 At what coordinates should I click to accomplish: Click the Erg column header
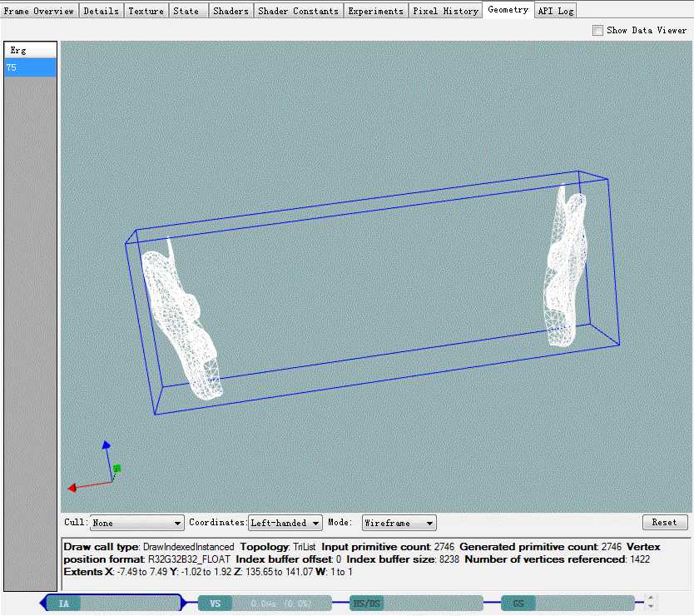pyautogui.click(x=30, y=50)
